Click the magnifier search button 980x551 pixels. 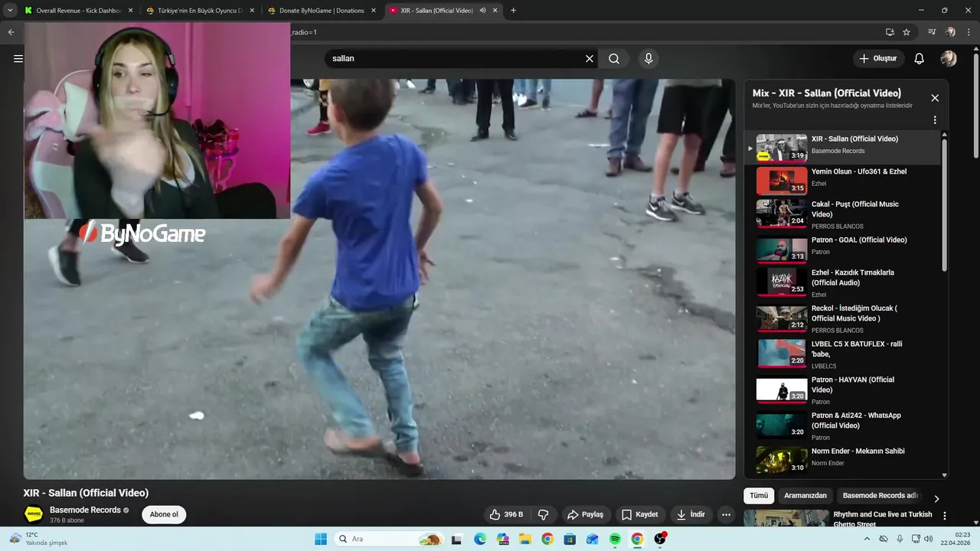coord(614,58)
